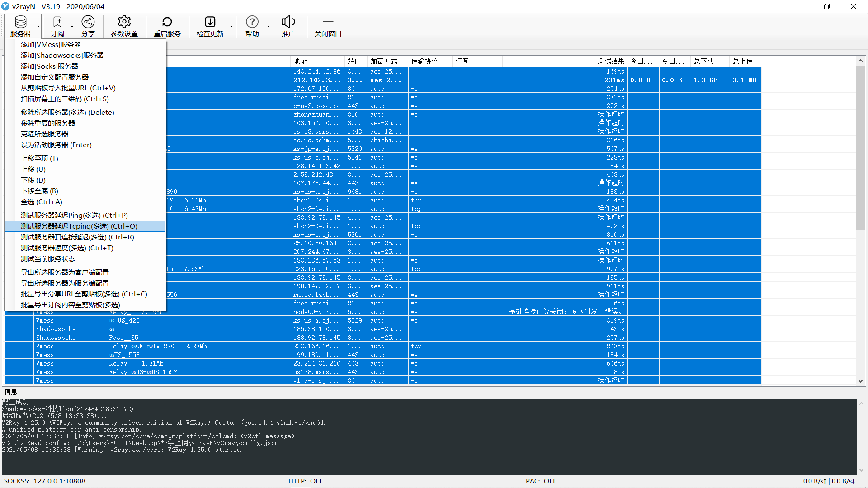
Task: Click the 231ms test result cell
Action: (x=565, y=80)
